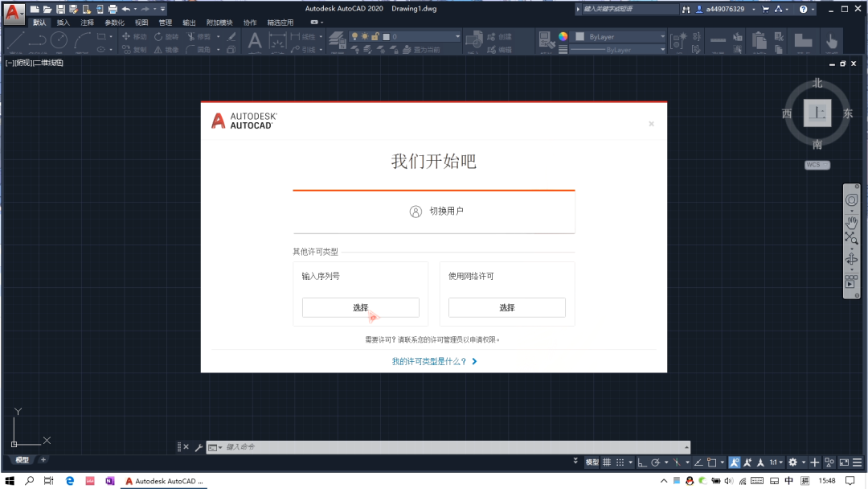
Task: Toggle ortho mode in status bar
Action: [x=641, y=462]
